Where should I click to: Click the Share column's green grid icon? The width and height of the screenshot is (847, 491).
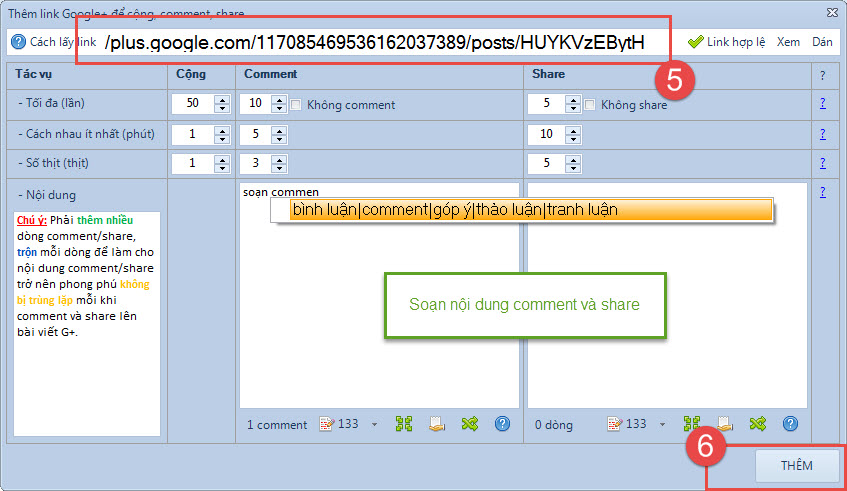692,424
